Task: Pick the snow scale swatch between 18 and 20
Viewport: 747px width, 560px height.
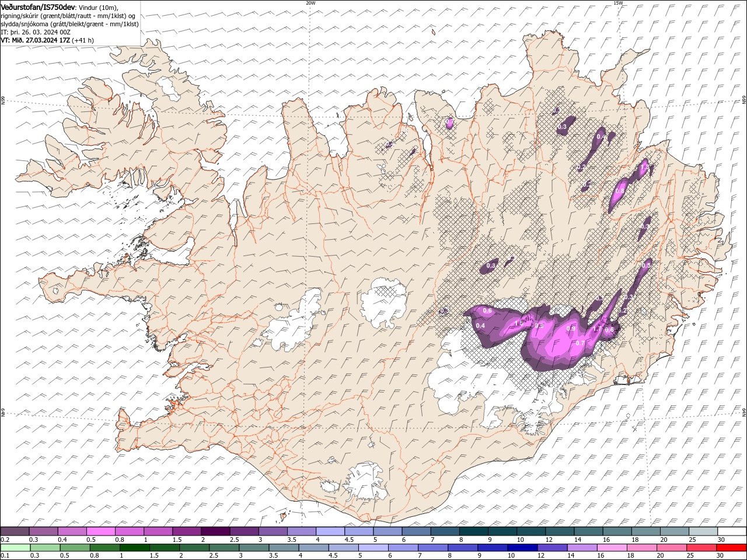Action: 645,531
